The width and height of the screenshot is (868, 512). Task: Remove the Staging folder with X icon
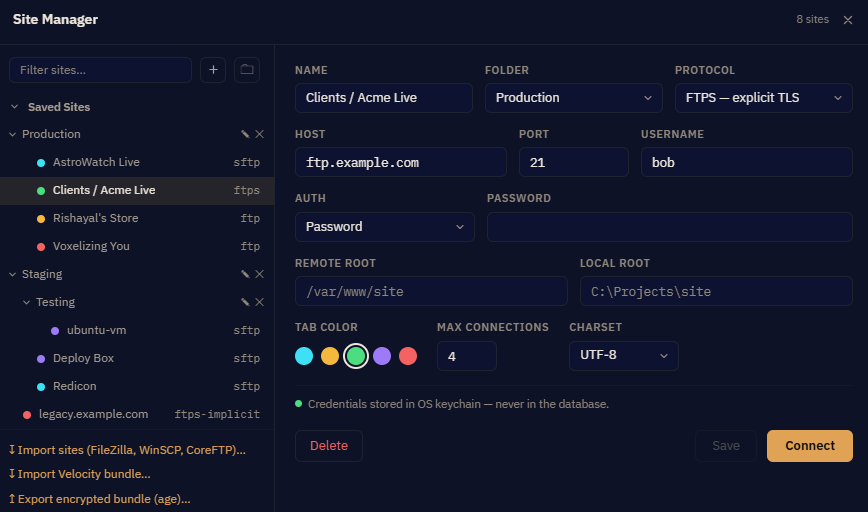click(259, 274)
